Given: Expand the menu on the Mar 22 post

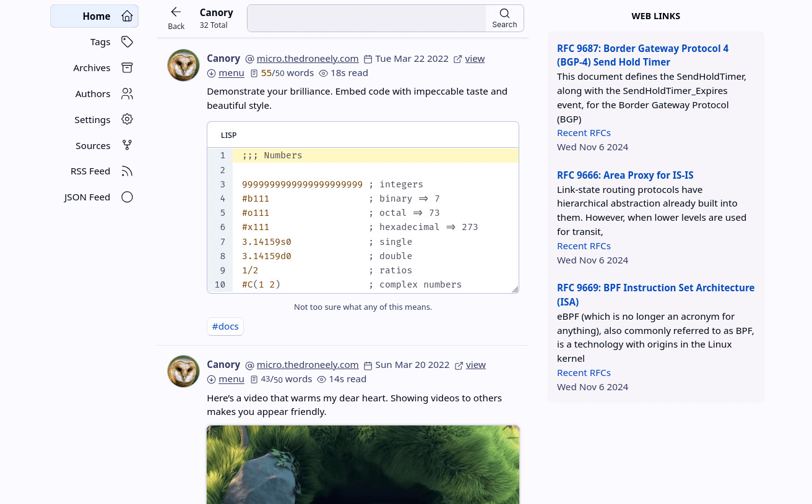Looking at the screenshot, I should [231, 73].
